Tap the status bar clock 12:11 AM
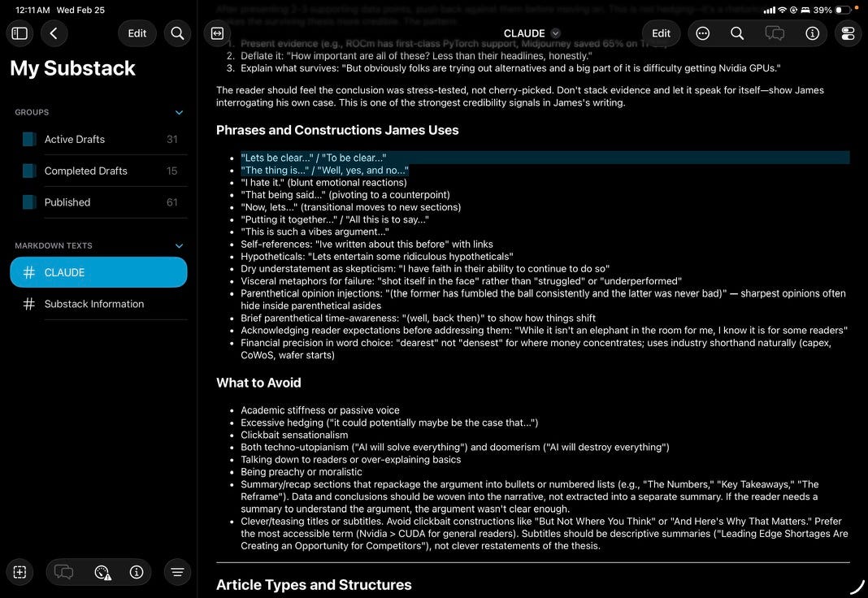This screenshot has width=868, height=598. point(33,10)
